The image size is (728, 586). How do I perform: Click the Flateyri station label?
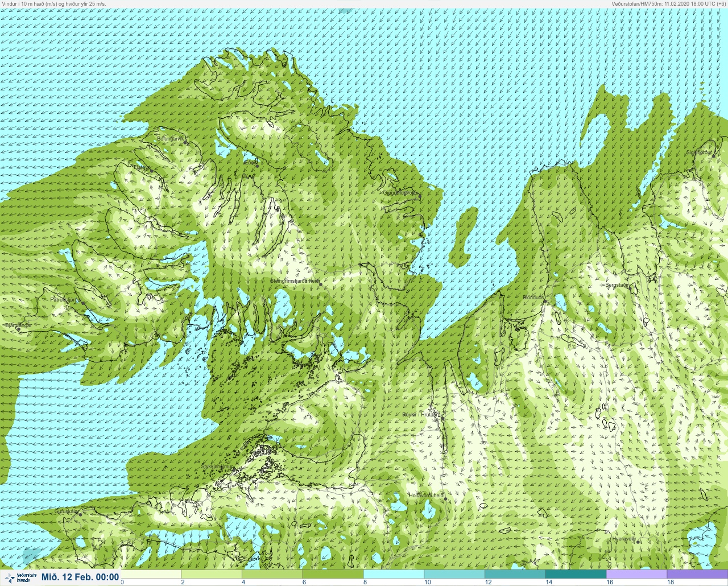coord(142,167)
